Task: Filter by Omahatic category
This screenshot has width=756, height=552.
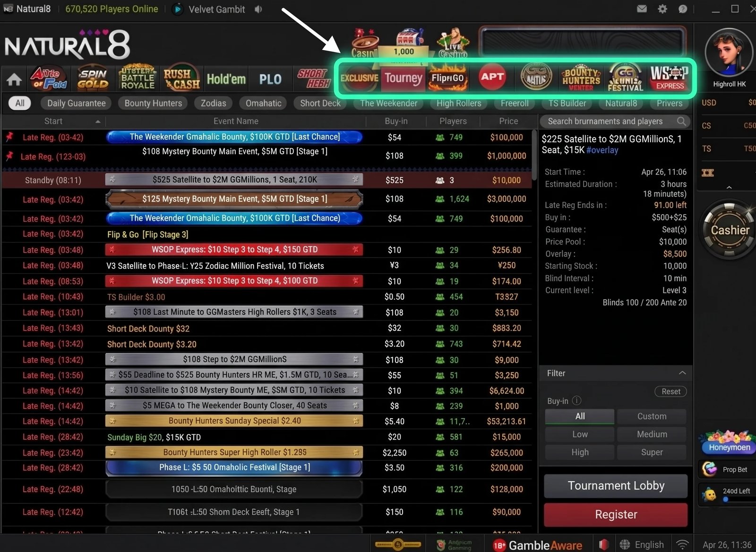Action: point(264,103)
